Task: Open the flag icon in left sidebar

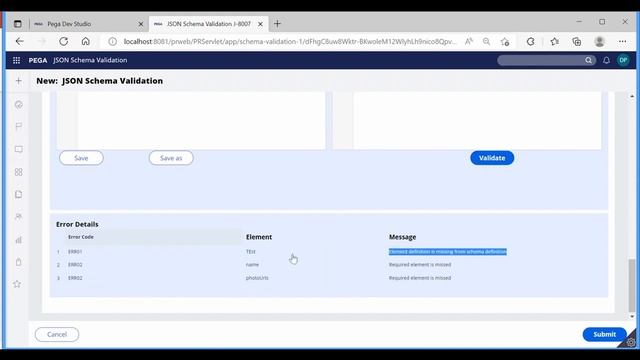Action: (19, 127)
